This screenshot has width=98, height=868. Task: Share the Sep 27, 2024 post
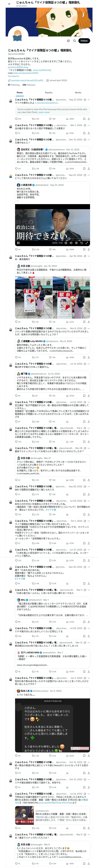(x=89, y=119)
